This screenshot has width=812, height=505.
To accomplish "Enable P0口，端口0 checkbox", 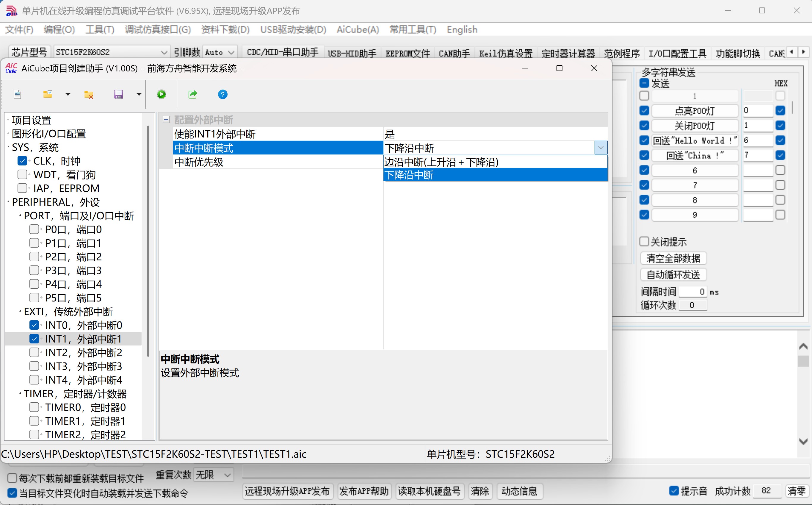I will click(34, 229).
